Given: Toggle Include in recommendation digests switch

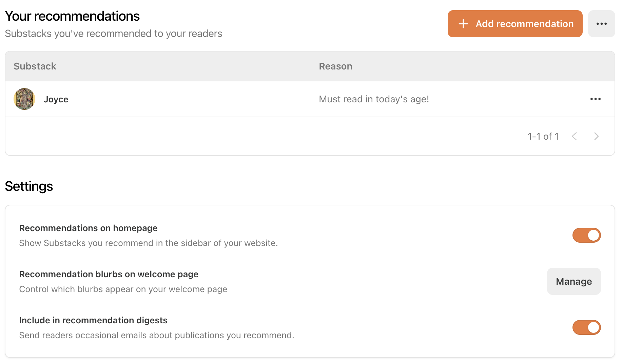Looking at the screenshot, I should click(586, 327).
